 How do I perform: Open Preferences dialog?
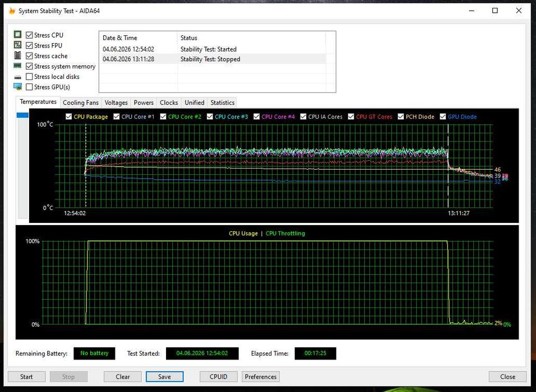pyautogui.click(x=261, y=377)
